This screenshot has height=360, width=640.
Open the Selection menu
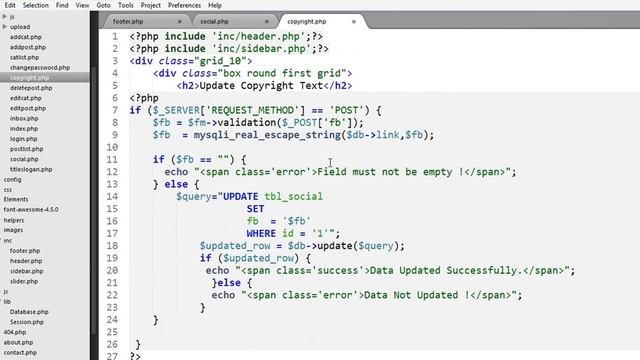pyautogui.click(x=36, y=5)
